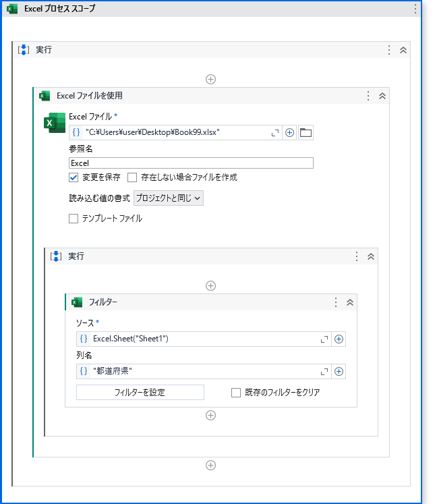Add activity above フィルター activity

pos(211,285)
